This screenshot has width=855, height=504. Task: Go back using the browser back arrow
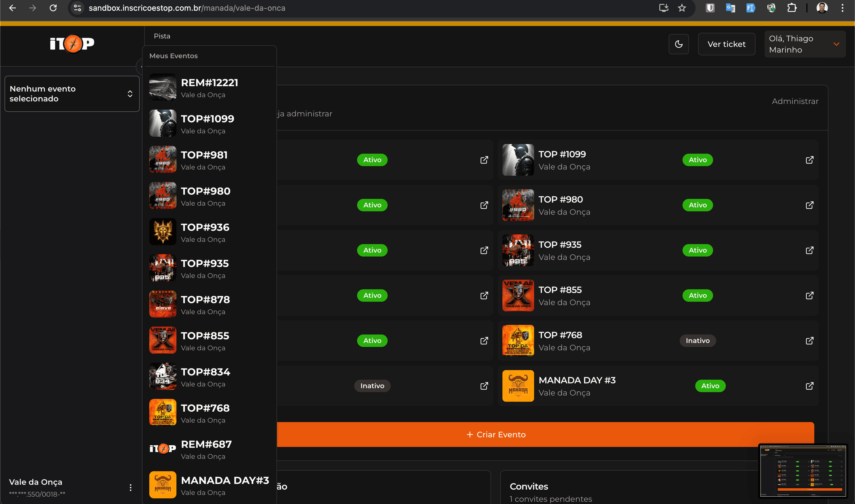[x=12, y=8]
